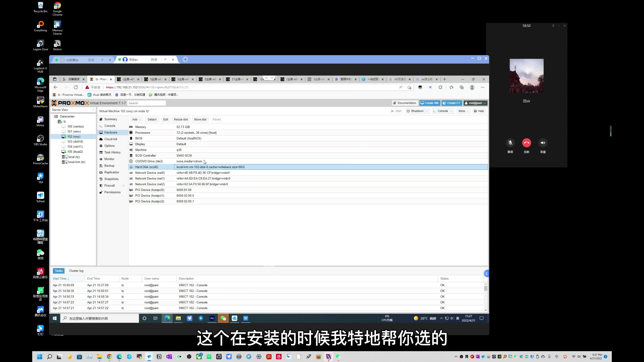Switch to the Cluster log tab
Viewport: 644px width, 362px height.
(x=76, y=270)
